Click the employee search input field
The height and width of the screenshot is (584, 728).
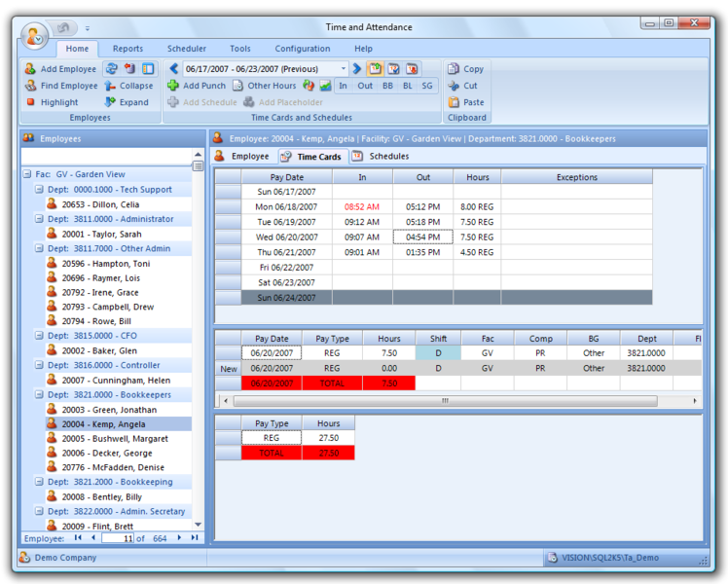pyautogui.click(x=106, y=158)
